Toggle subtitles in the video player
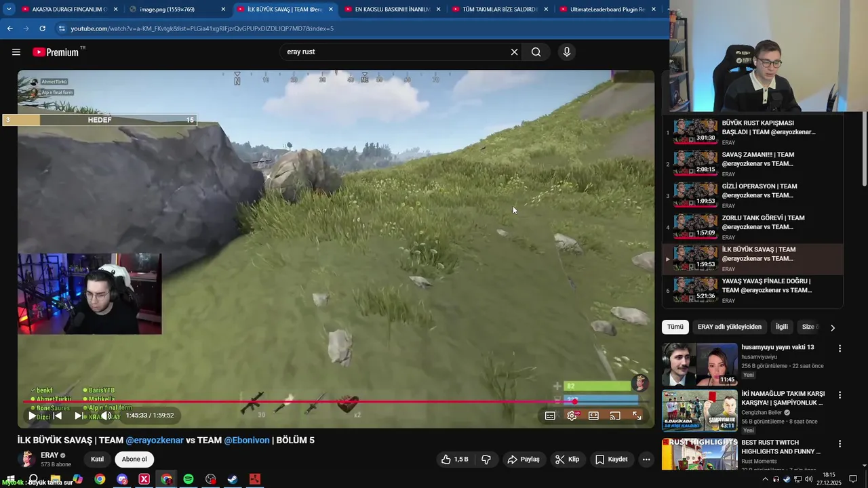This screenshot has height=488, width=868. (x=550, y=415)
